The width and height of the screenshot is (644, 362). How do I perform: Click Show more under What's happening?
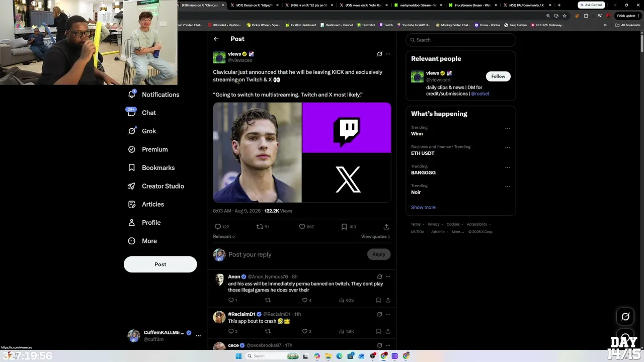point(423,207)
